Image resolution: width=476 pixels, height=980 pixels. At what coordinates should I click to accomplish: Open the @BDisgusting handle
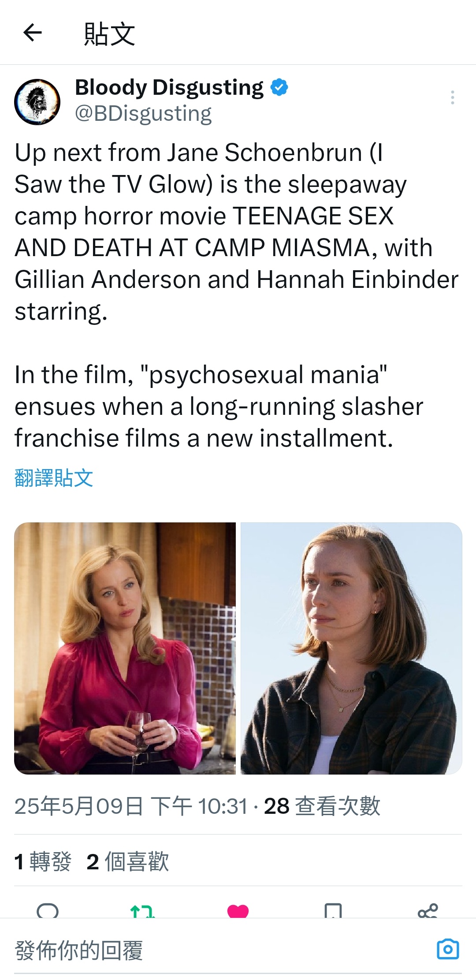pyautogui.click(x=143, y=114)
